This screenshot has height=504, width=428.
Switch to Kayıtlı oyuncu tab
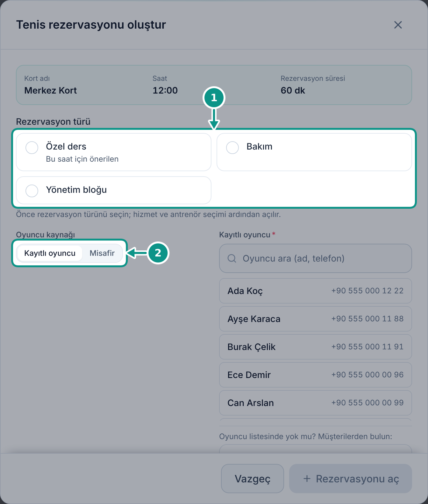[50, 253]
